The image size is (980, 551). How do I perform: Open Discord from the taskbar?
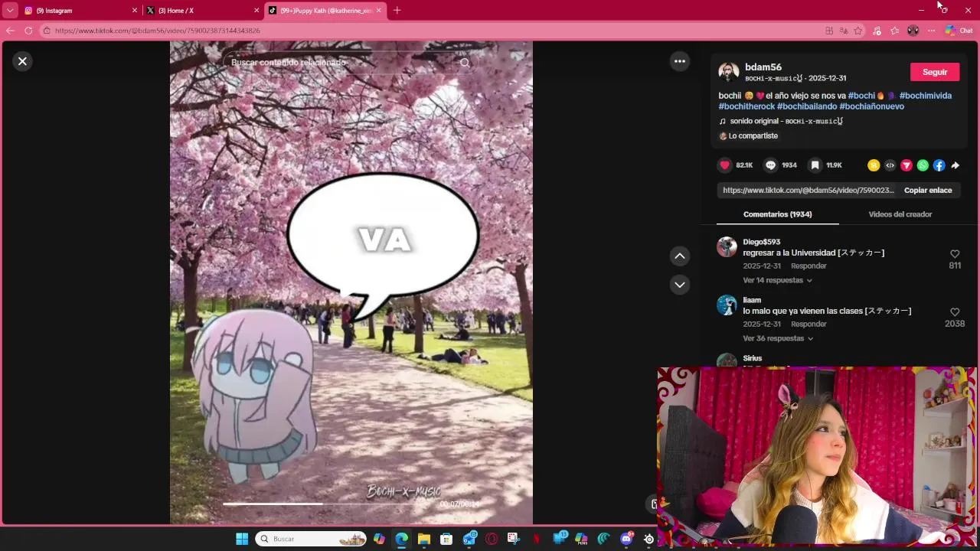[x=627, y=539]
